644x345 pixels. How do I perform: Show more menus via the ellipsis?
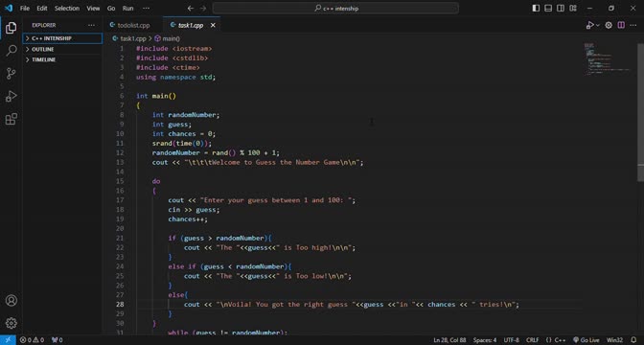(146, 9)
